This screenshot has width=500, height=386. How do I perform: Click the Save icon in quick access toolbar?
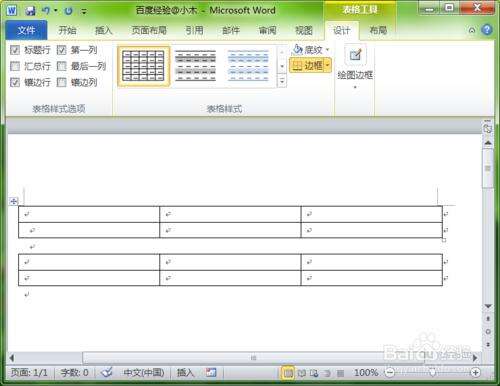[x=30, y=11]
